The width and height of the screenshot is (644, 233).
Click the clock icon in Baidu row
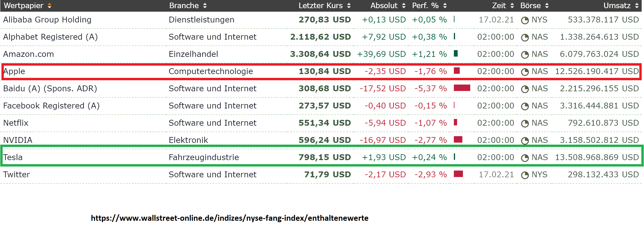[x=525, y=89]
